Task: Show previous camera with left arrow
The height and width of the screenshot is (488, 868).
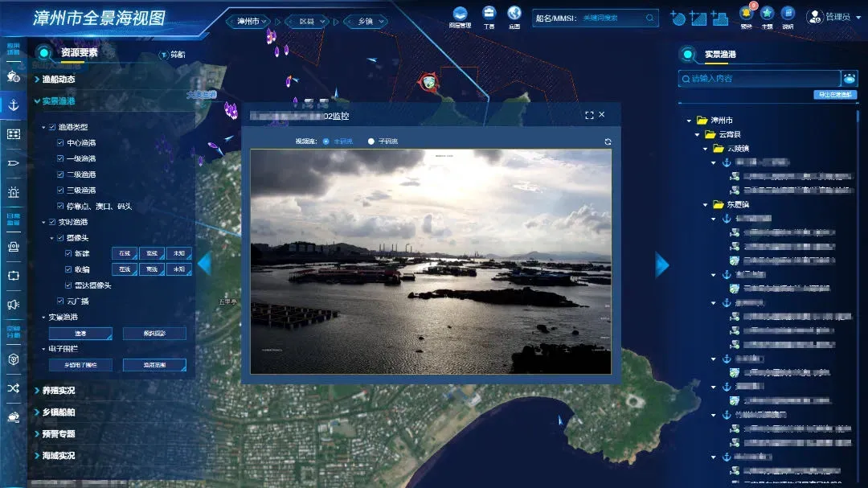Action: [x=205, y=264]
